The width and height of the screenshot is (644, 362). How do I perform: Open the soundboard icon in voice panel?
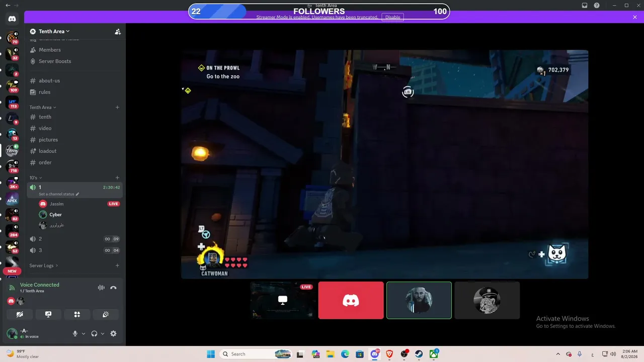(x=106, y=314)
